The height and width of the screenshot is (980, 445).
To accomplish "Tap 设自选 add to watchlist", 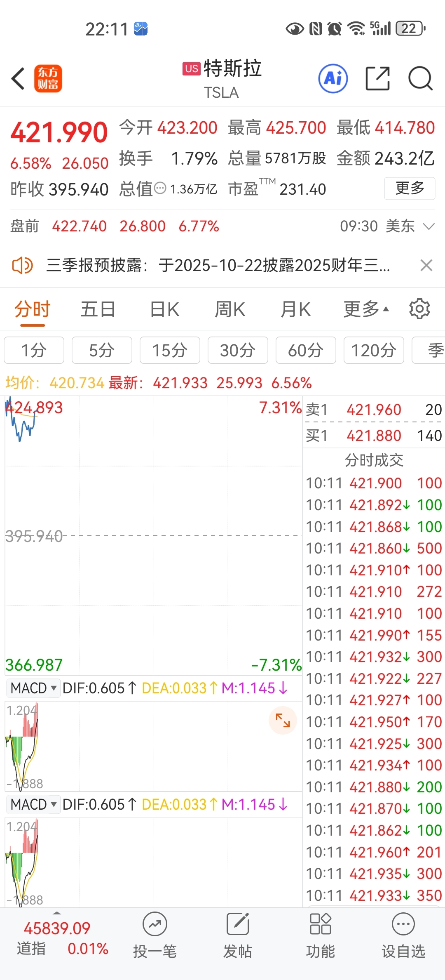I will click(403, 935).
